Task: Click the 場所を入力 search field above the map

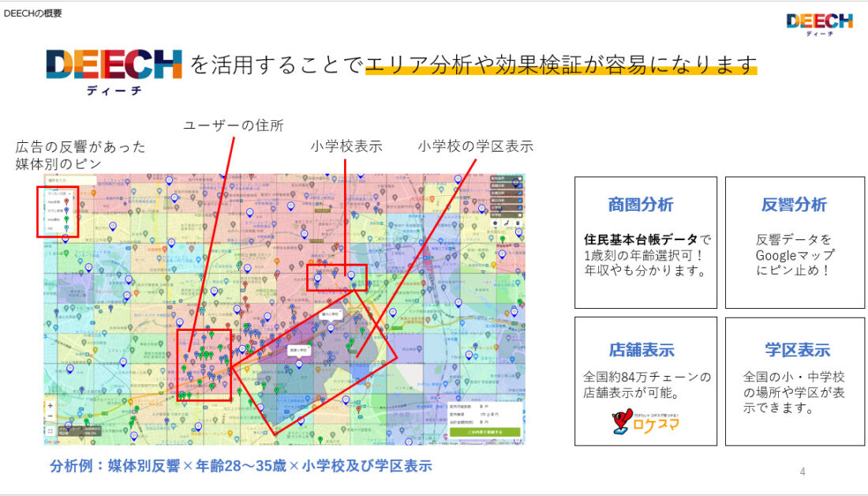Action: pyautogui.click(x=67, y=180)
